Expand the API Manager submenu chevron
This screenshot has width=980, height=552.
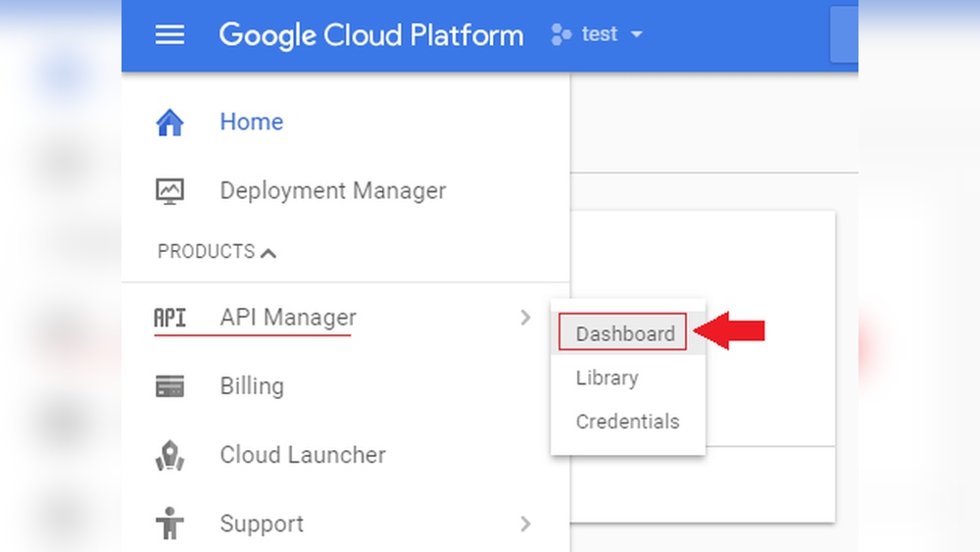click(525, 318)
